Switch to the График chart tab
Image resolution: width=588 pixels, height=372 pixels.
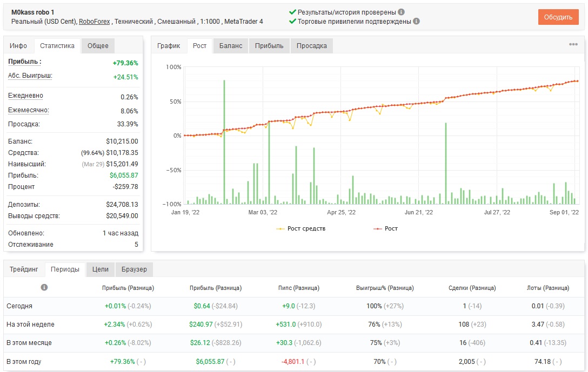click(x=169, y=46)
